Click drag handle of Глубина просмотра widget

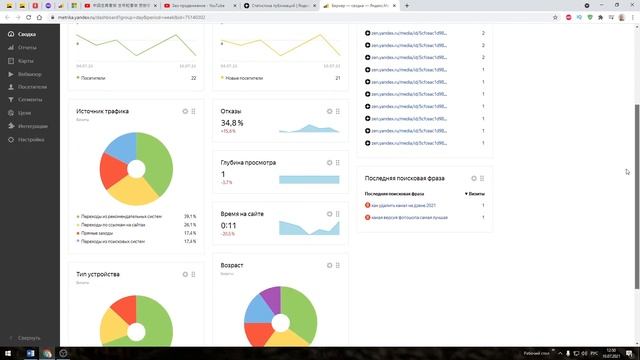338,162
